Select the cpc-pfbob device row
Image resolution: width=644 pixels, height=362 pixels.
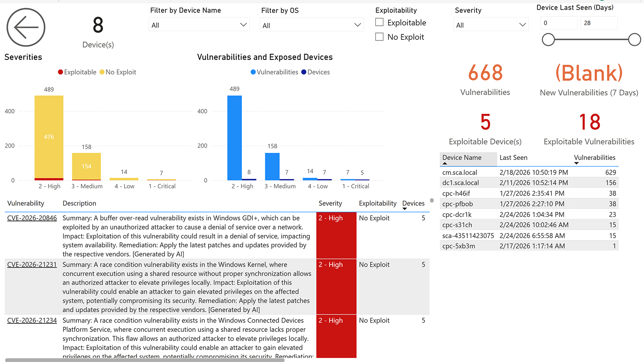pos(529,204)
